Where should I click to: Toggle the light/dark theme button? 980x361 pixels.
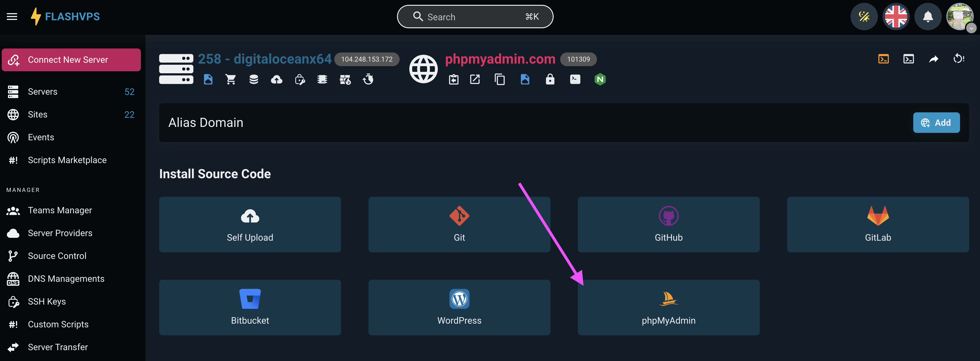(864, 17)
